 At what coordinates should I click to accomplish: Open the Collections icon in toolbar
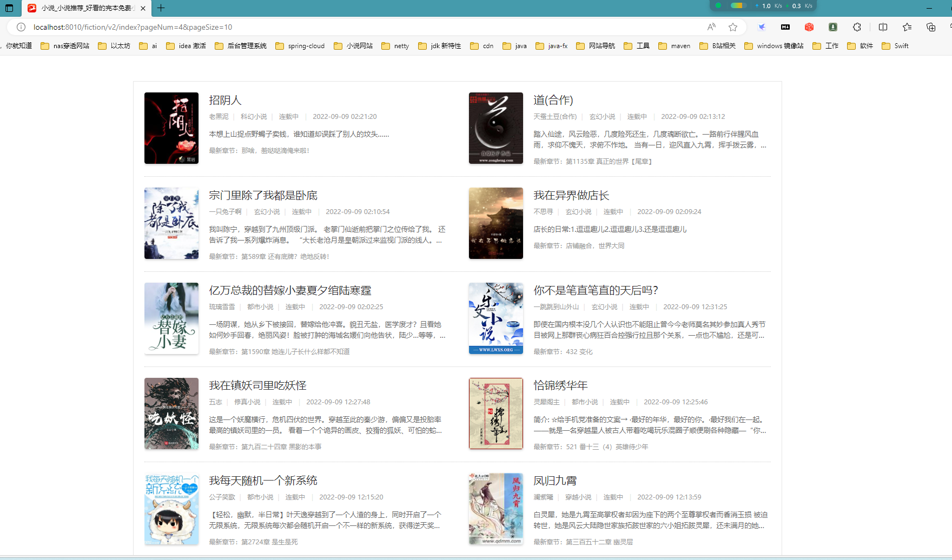click(x=931, y=27)
